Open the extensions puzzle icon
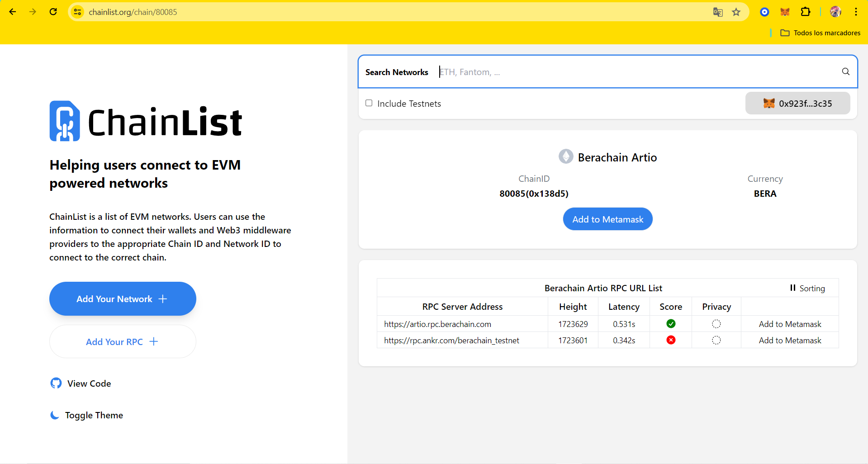 (x=806, y=12)
